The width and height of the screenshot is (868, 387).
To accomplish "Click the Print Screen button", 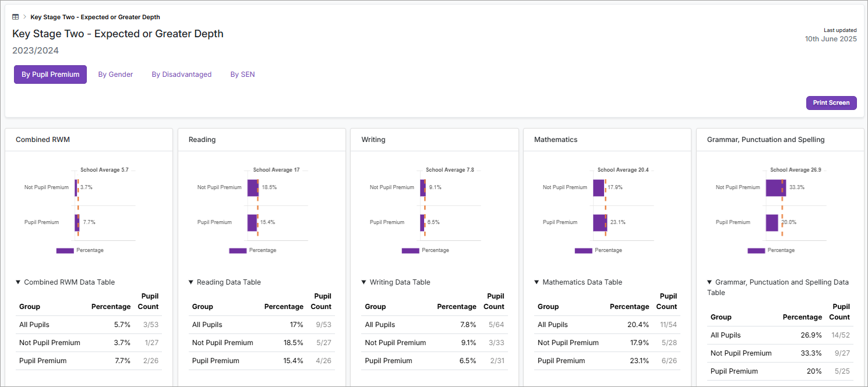I will point(831,102).
